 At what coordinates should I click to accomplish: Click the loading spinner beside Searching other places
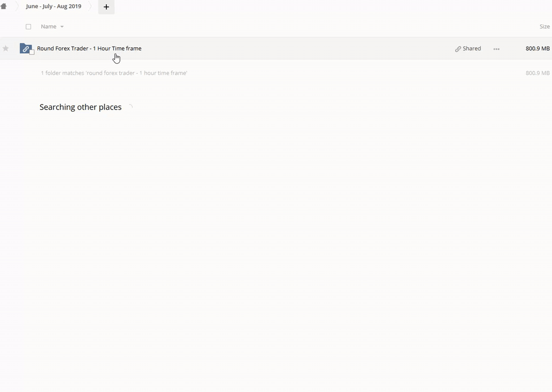(x=130, y=107)
